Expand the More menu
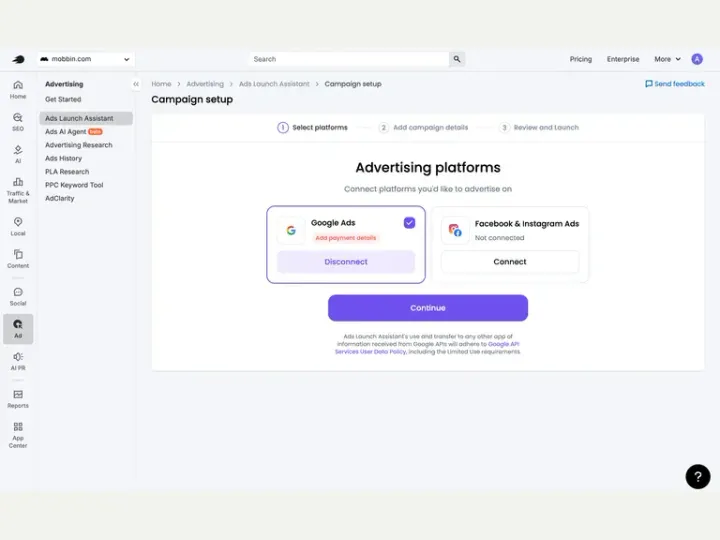The image size is (720, 540). 667,59
